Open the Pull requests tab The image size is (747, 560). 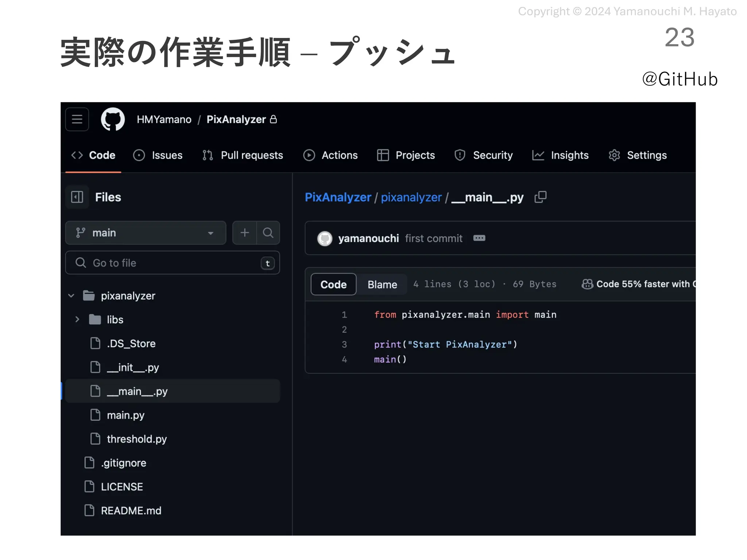(243, 155)
